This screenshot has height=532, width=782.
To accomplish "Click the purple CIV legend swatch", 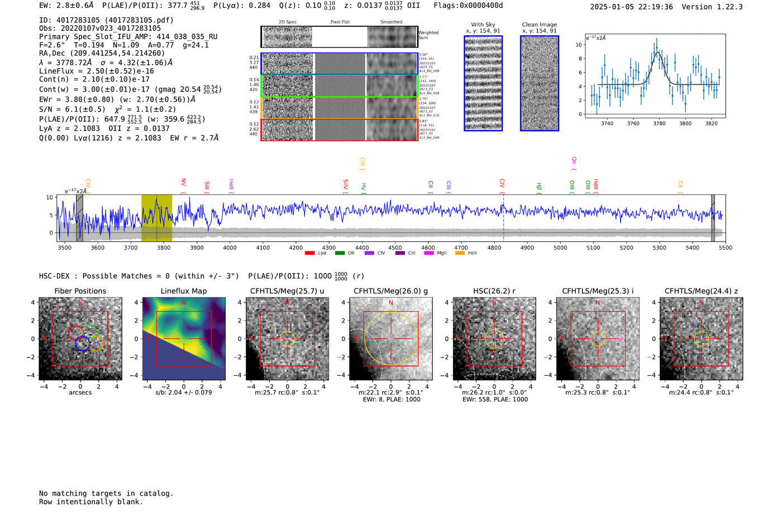I will [369, 253].
